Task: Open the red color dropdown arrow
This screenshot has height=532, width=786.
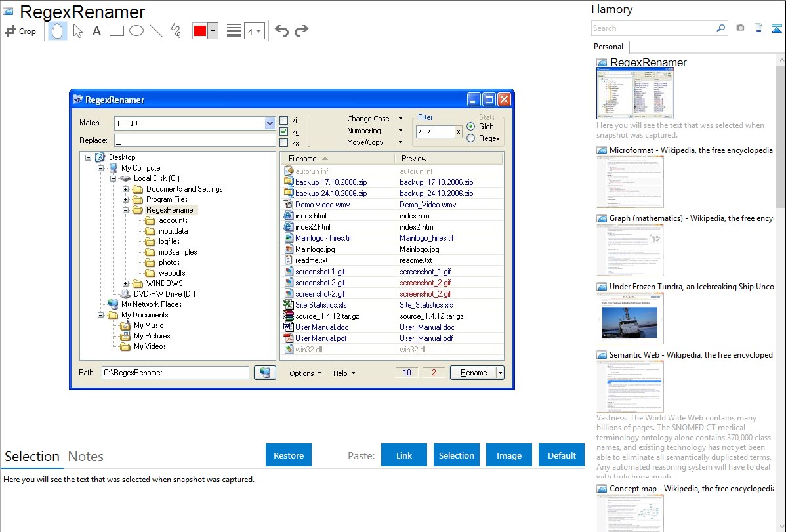Action: coord(213,31)
